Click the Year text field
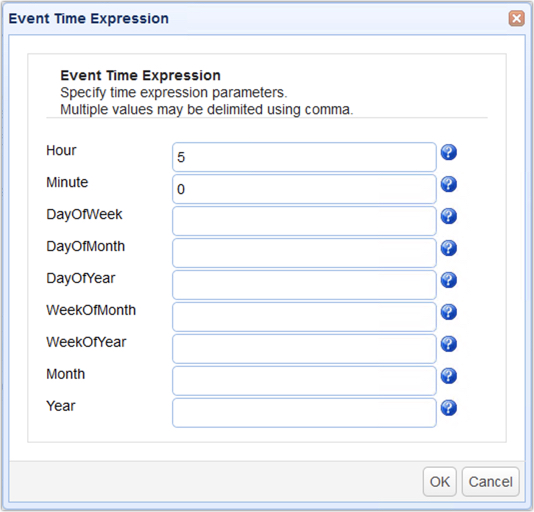 (x=304, y=413)
